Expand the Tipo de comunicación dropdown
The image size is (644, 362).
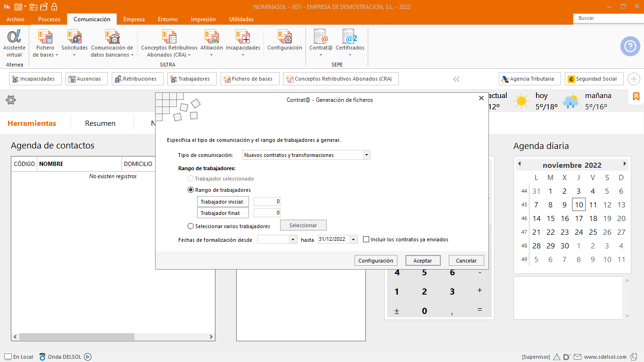[366, 155]
